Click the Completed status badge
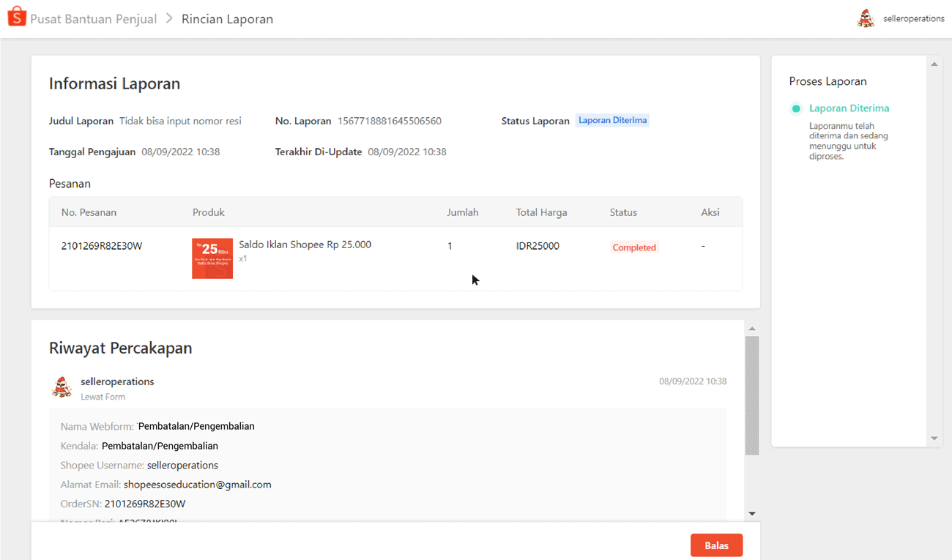Viewport: 952px width, 560px height. 633,247
